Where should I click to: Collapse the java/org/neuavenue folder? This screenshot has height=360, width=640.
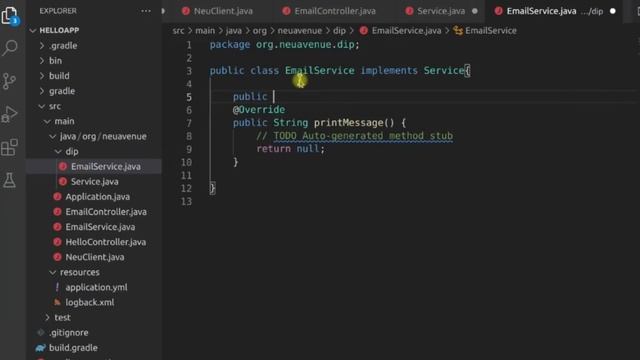pyautogui.click(x=53, y=136)
